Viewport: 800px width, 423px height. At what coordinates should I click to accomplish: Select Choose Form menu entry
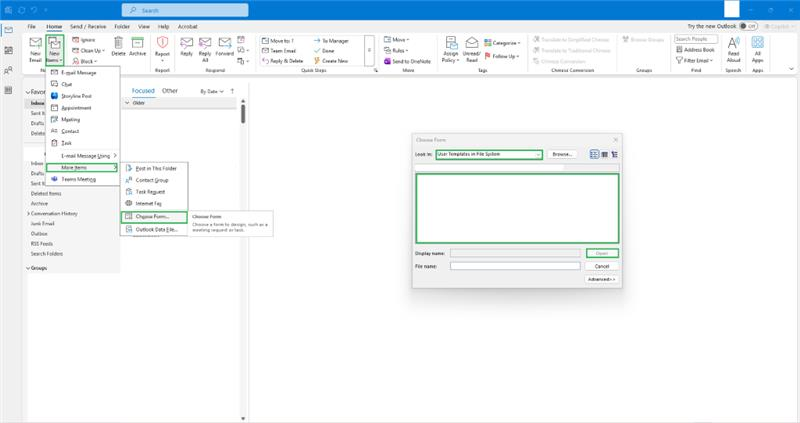[x=154, y=217]
